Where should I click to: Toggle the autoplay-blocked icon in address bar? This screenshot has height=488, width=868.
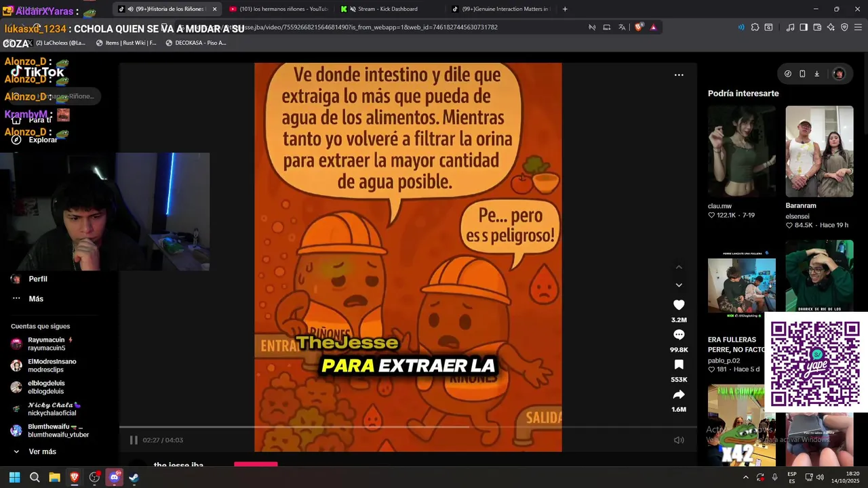(x=592, y=27)
